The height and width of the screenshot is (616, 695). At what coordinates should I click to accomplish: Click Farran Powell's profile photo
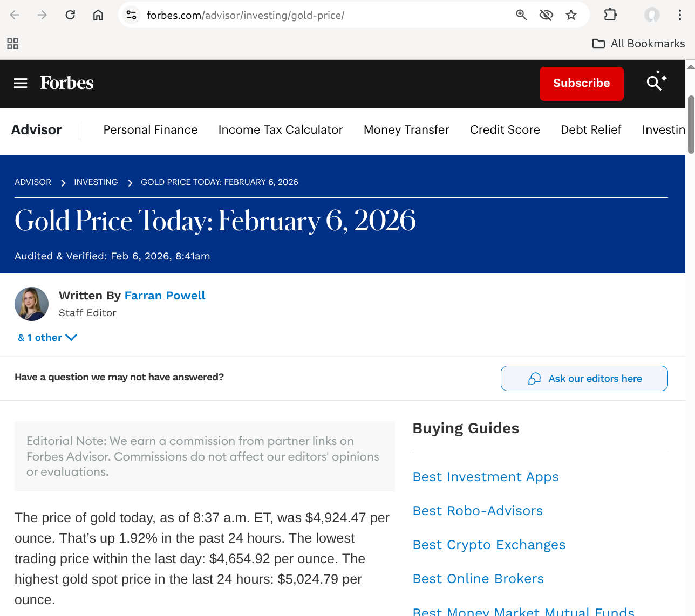coord(31,304)
